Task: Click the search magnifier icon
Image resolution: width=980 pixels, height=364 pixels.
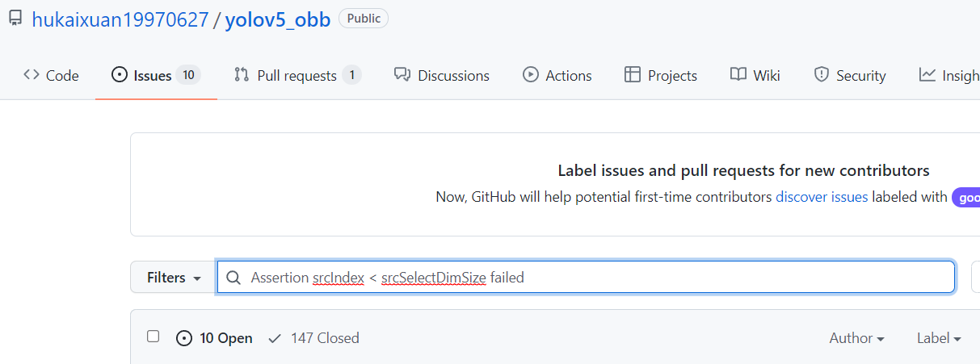Action: click(x=233, y=278)
